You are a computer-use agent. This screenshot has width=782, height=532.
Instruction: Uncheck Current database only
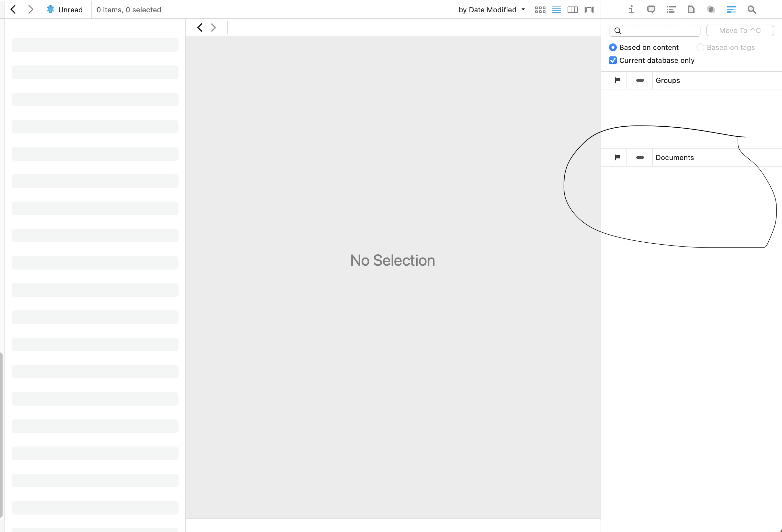[612, 60]
